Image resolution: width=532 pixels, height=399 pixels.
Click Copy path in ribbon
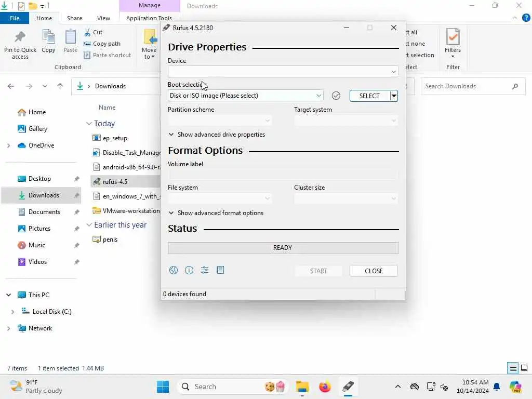pos(102,44)
